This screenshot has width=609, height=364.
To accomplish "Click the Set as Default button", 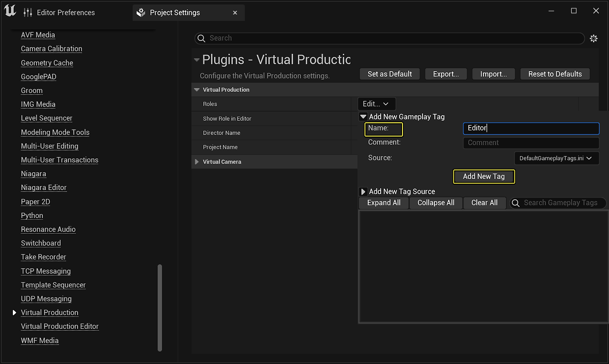I will [390, 74].
